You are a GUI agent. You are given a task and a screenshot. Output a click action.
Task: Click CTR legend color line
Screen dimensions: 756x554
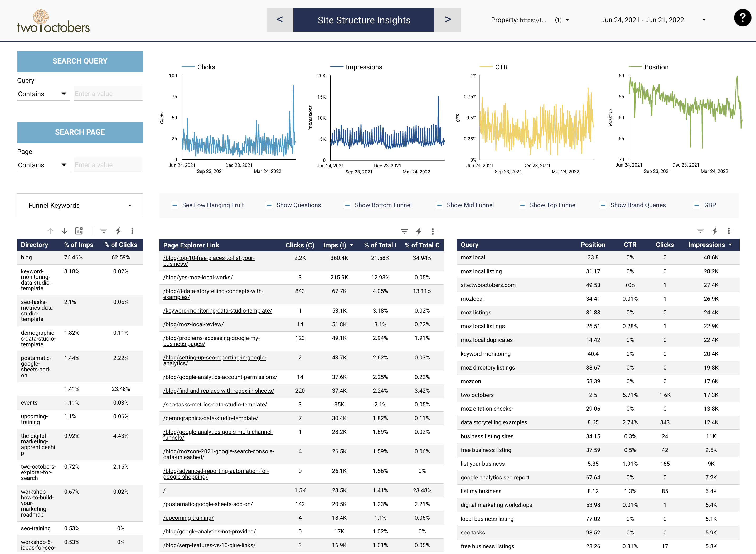[486, 67]
